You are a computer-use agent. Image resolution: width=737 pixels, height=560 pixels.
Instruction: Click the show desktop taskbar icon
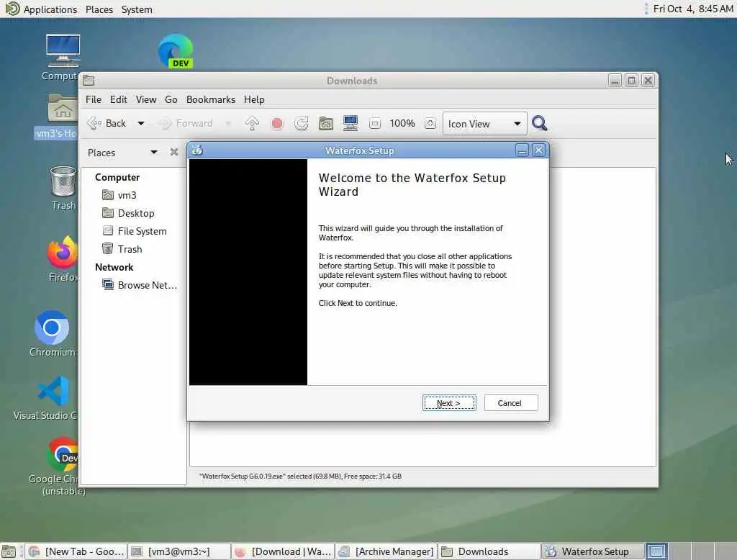[x=9, y=551]
